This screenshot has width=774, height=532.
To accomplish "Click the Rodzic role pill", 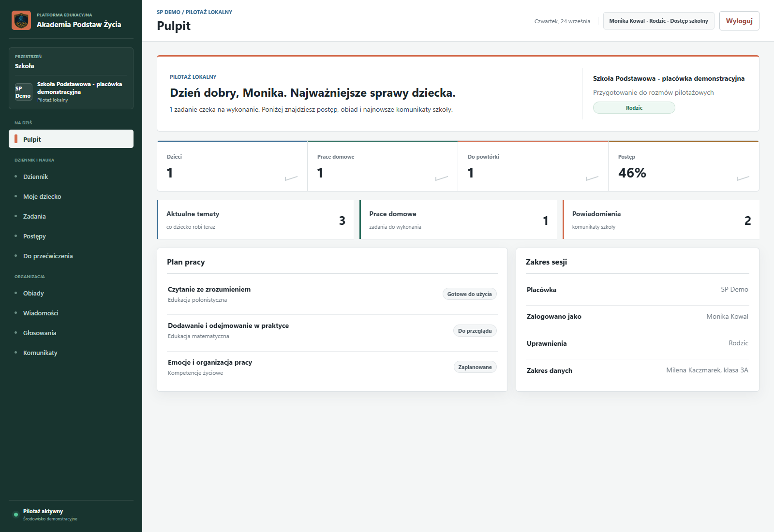I will [634, 108].
